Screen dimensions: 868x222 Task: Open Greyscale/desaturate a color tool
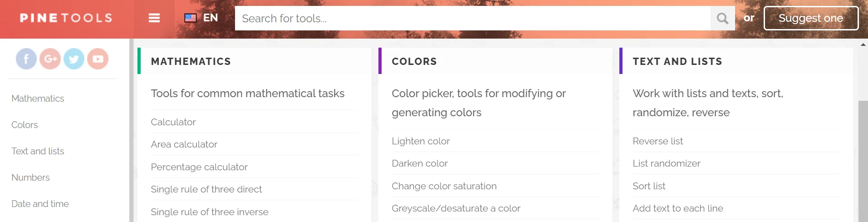pos(456,208)
